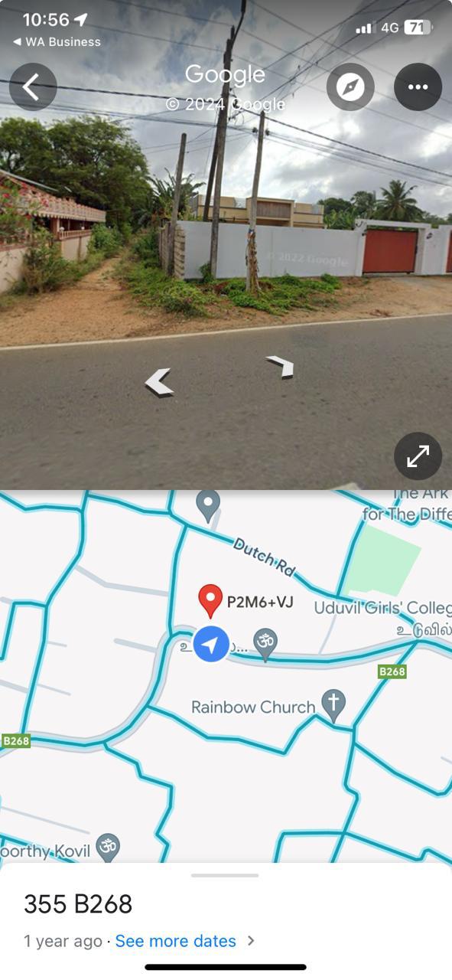452x980 pixels.
Task: Move right along the road arrow
Action: point(281,367)
